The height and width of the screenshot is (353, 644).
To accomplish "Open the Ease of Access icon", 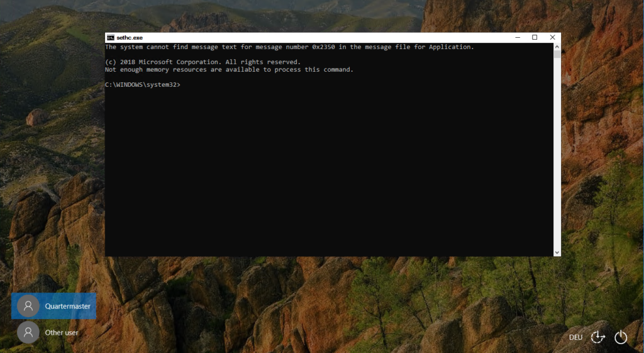I will (x=597, y=337).
